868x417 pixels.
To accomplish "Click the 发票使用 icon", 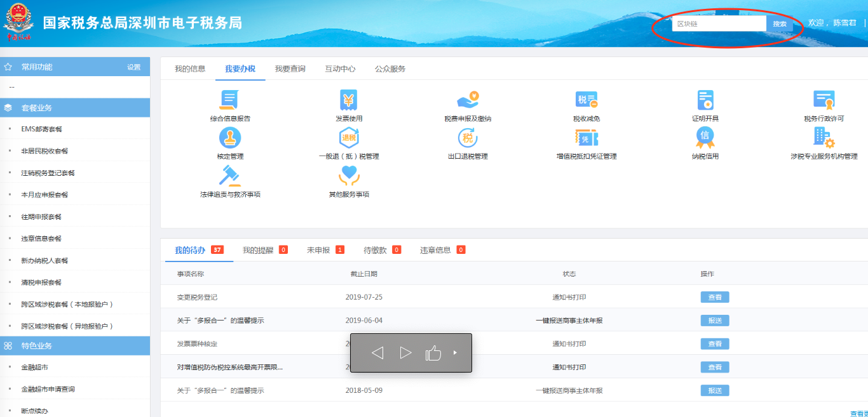I will click(348, 100).
